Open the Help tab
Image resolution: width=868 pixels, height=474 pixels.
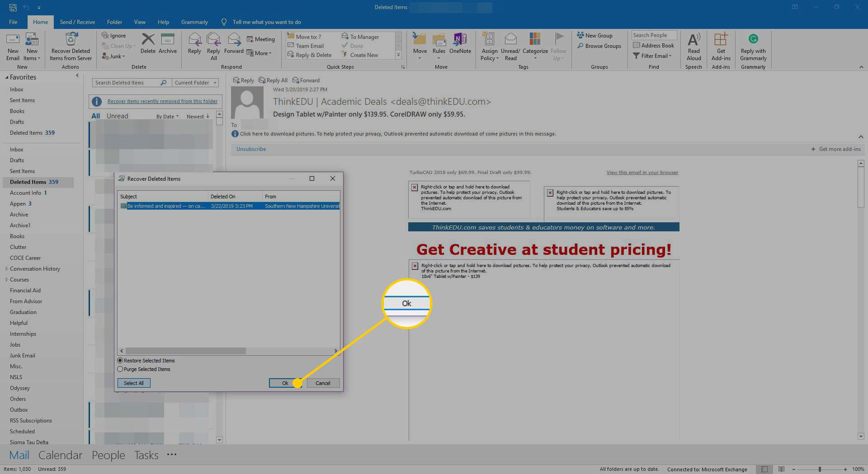pos(163,22)
